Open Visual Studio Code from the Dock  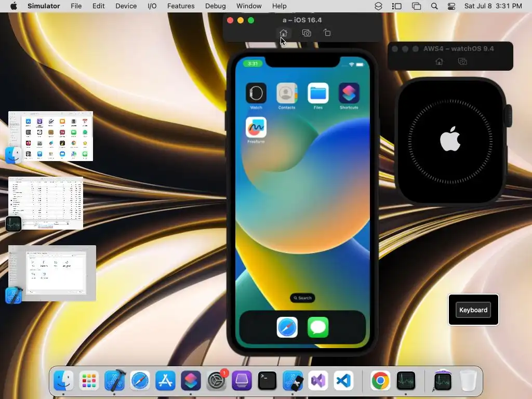pos(343,380)
